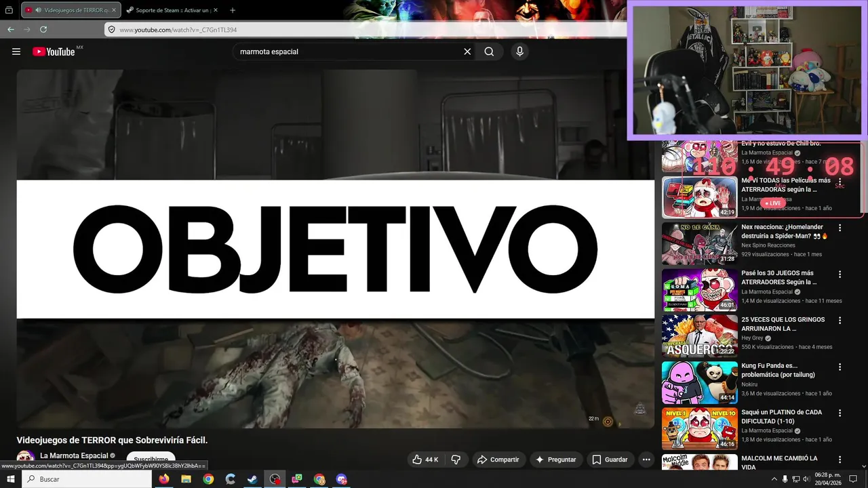Go to YouTube home via logo
The width and height of the screenshot is (868, 488).
pyautogui.click(x=54, y=52)
